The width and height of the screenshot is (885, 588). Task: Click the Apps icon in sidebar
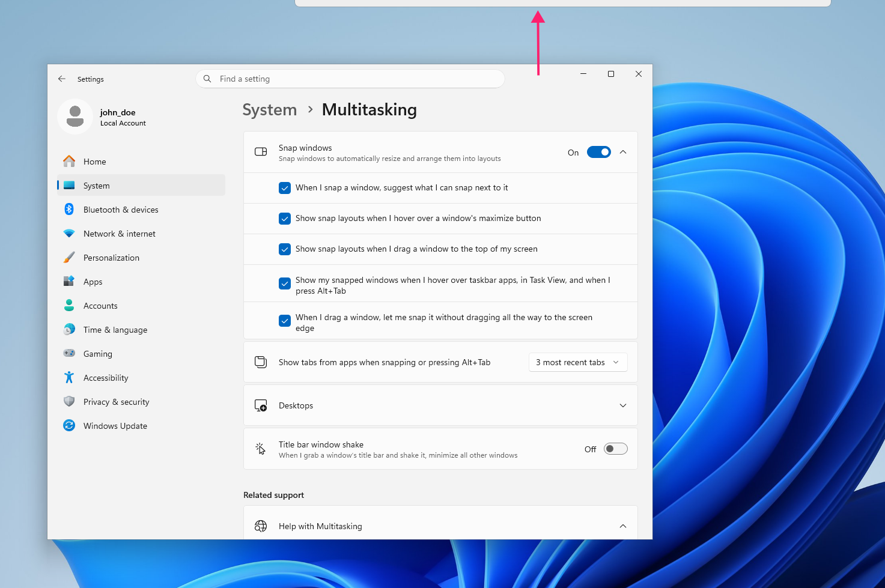pos(69,281)
